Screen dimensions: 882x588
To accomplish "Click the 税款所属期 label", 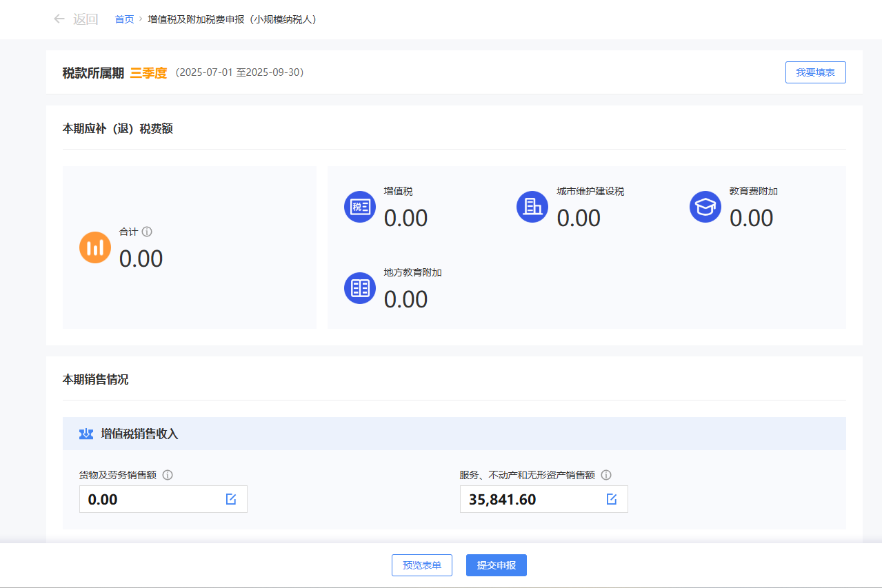I will coord(93,73).
